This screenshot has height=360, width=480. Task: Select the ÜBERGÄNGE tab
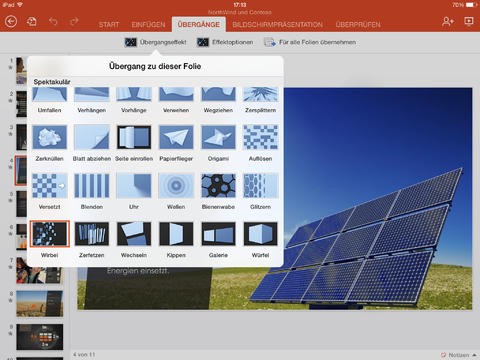pos(199,24)
